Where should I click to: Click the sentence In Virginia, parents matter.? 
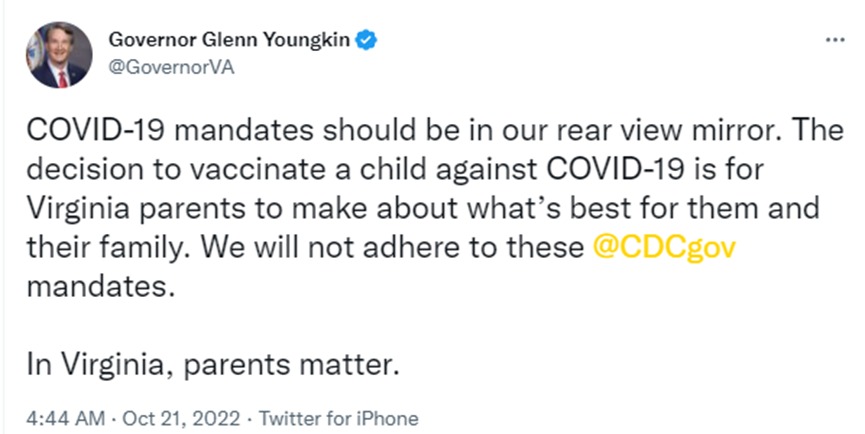tap(212, 365)
